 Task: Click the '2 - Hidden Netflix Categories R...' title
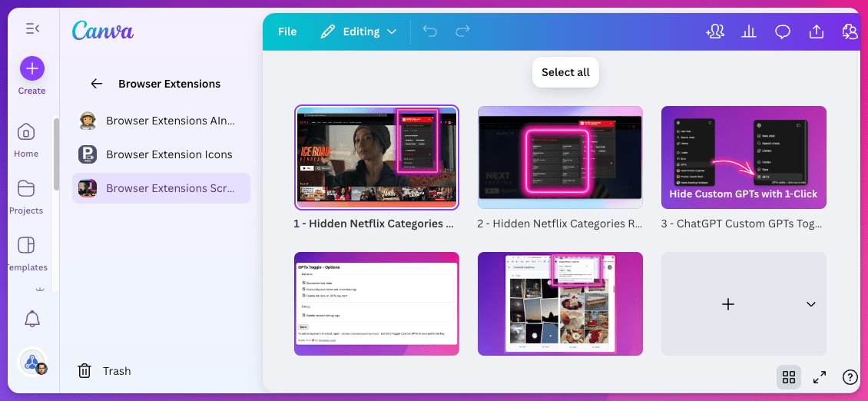point(560,224)
